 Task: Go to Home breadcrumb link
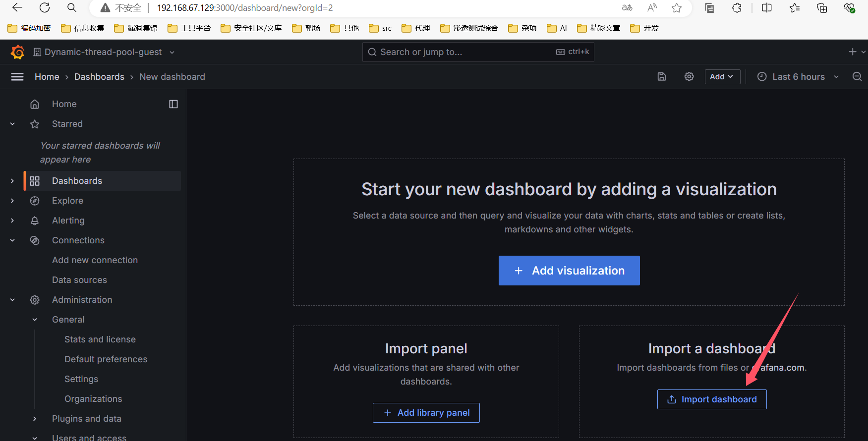click(x=47, y=77)
